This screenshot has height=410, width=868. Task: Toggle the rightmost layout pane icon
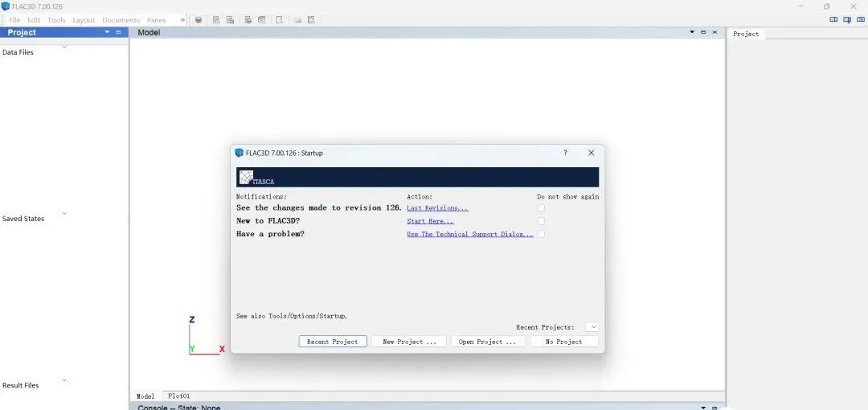(x=860, y=20)
